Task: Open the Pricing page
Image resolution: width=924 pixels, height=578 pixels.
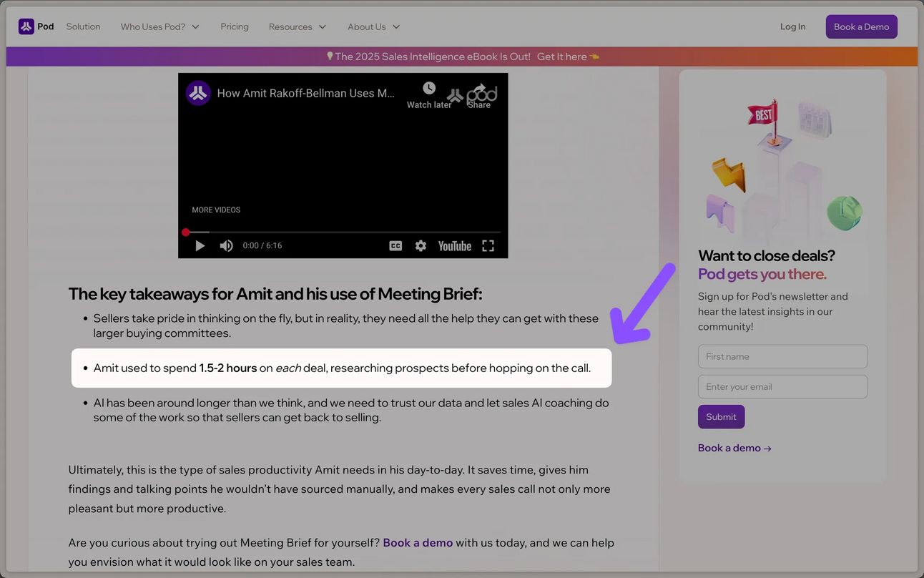Action: (235, 26)
